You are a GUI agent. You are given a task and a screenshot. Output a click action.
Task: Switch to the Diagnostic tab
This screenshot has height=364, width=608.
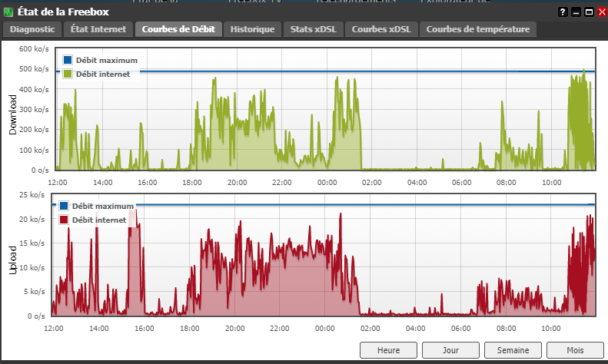(x=32, y=29)
